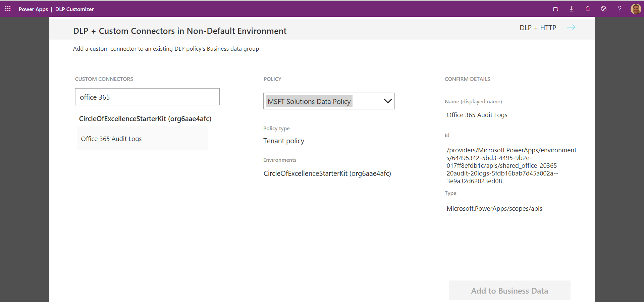The width and height of the screenshot is (644, 302).
Task: Open the settings gear
Action: [604, 9]
